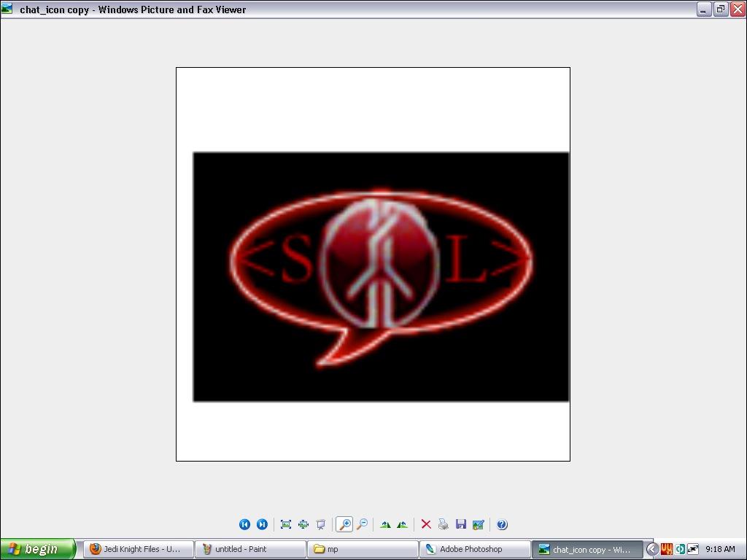This screenshot has height=560, width=747.
Task: Open the begin Start menu
Action: tap(38, 549)
